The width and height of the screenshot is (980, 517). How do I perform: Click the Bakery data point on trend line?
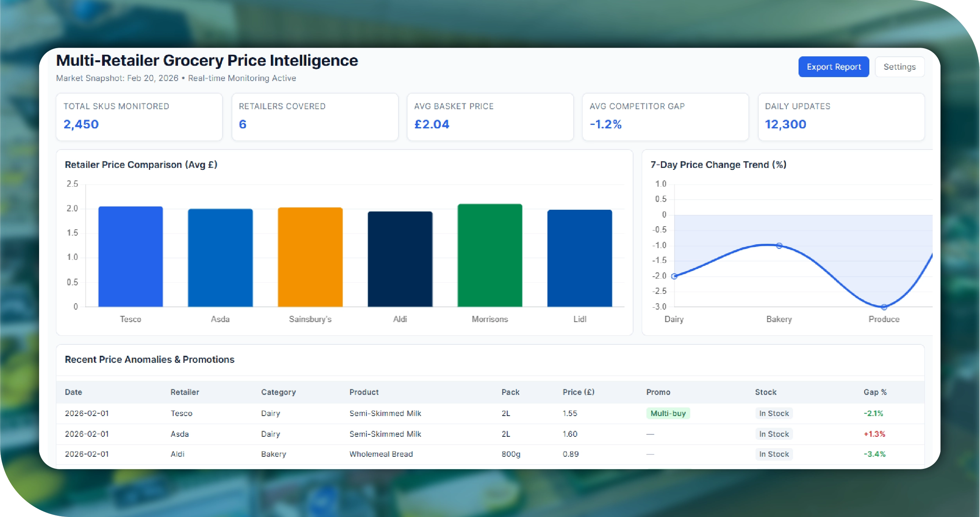coord(779,246)
